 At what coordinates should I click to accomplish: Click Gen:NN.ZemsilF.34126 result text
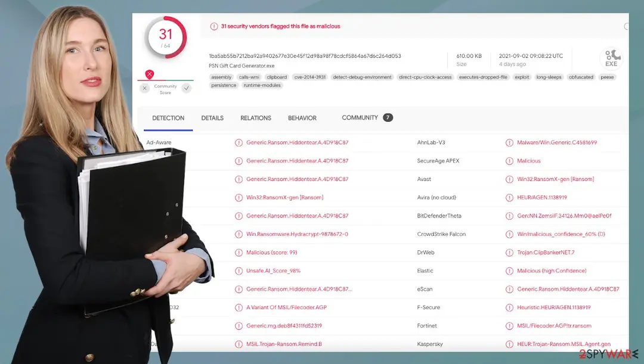[564, 216]
